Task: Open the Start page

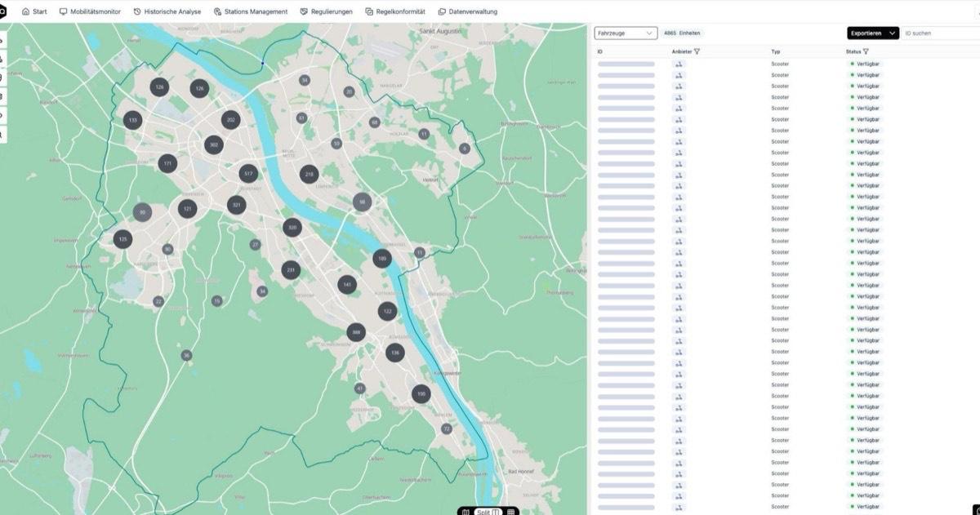Action: coord(34,11)
